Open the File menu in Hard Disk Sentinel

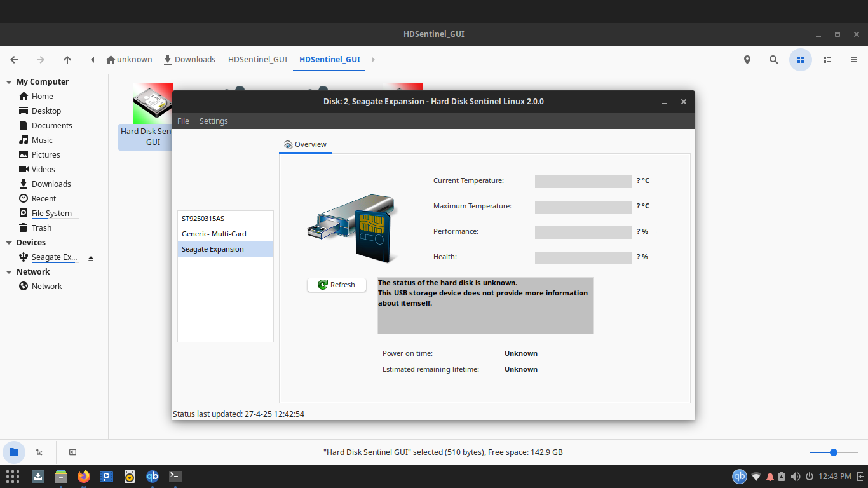tap(183, 121)
